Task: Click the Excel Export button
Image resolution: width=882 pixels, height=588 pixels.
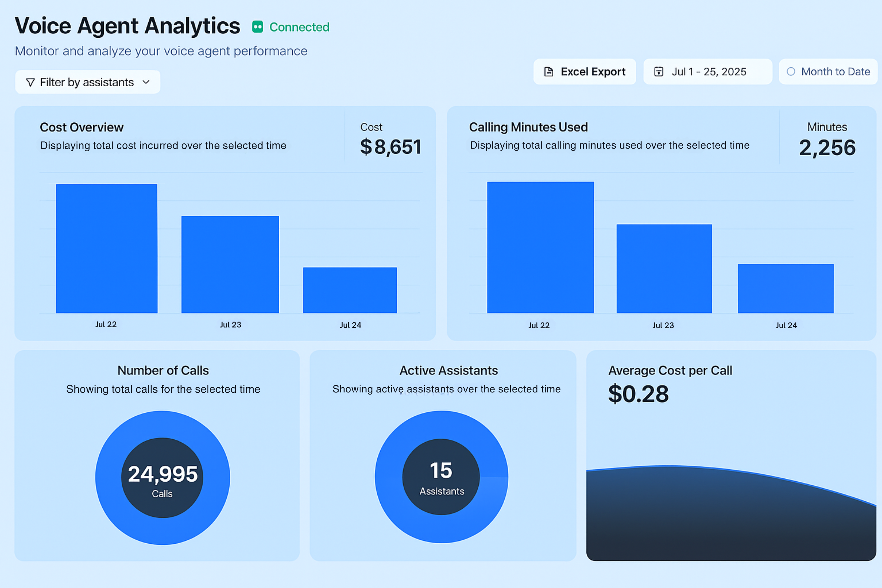Action: pos(584,72)
